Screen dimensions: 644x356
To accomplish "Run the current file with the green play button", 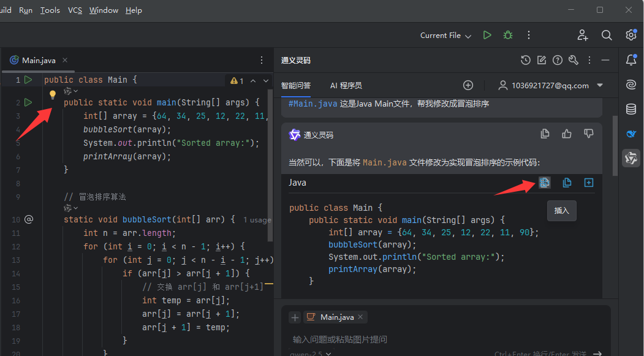I will (x=487, y=36).
